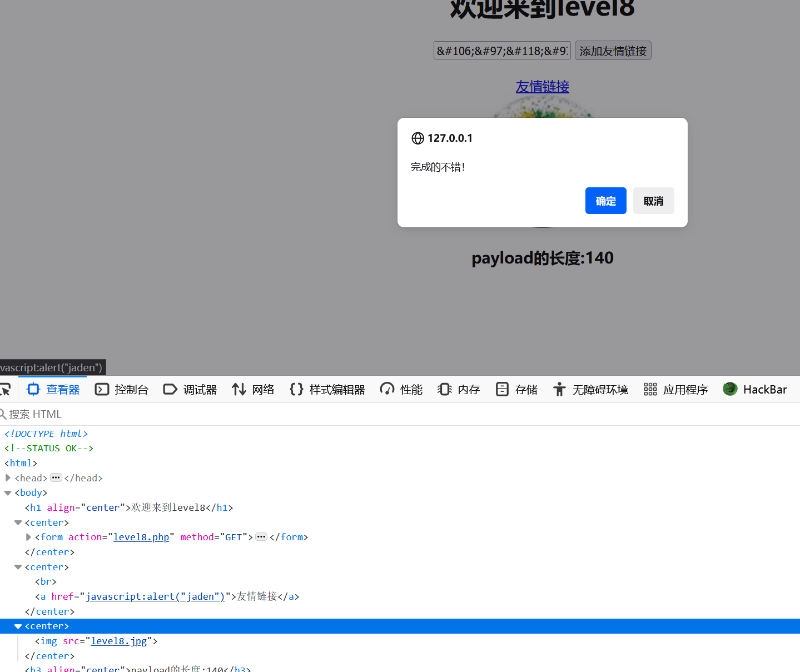Click the 确定 dialog button
Viewport: 800px width, 672px height.
point(605,201)
